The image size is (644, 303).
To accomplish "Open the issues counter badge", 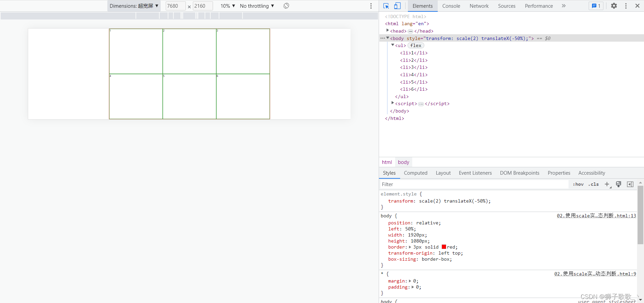I will tap(596, 6).
